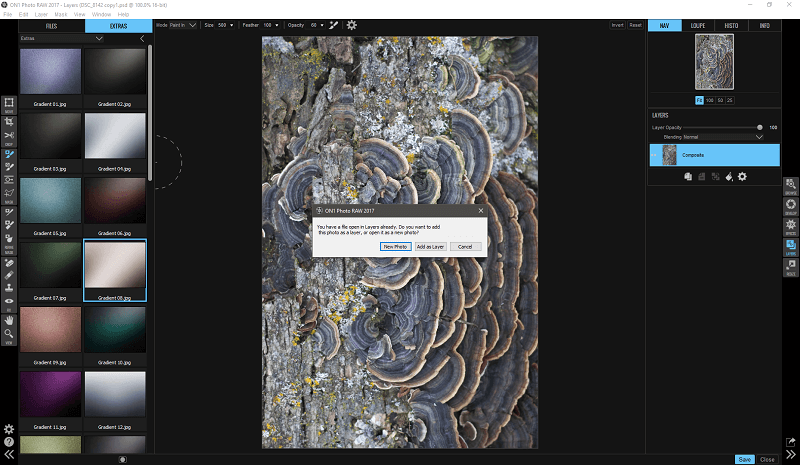Select the Hand pan tool

click(9, 321)
